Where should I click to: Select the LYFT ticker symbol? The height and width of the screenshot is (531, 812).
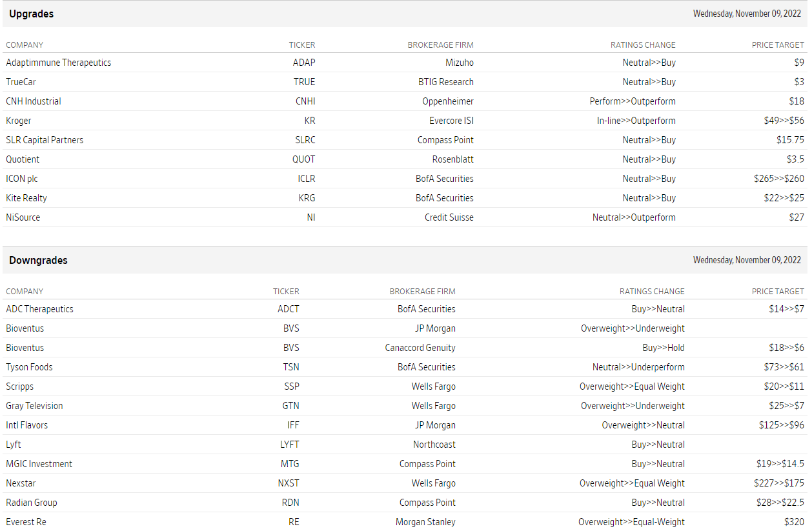point(289,445)
